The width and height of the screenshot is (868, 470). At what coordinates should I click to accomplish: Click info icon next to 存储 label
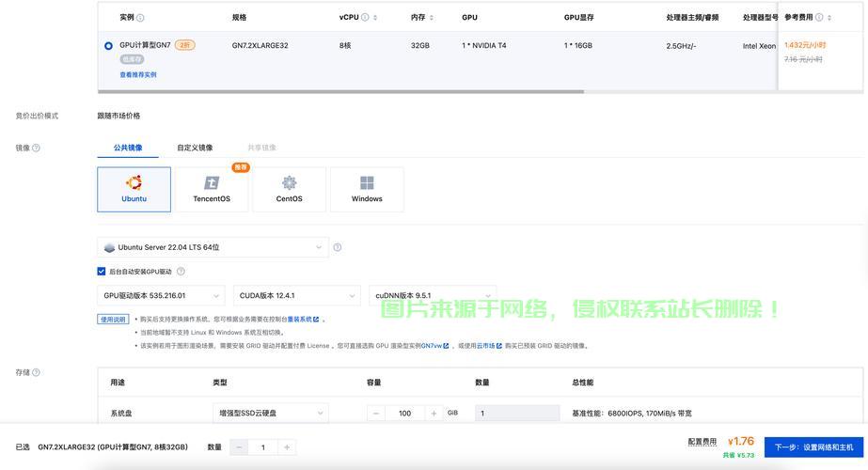tap(37, 372)
